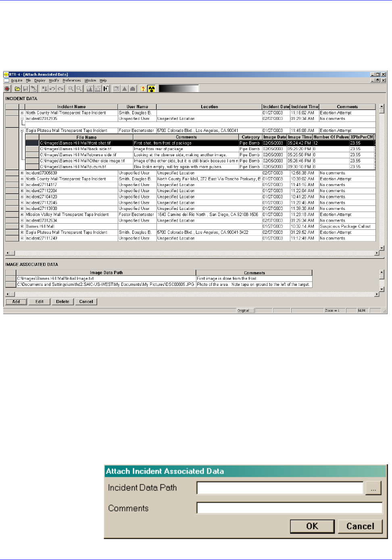Click the Undo arrow toolbar icon
The height and width of the screenshot is (560, 392).
52,89
